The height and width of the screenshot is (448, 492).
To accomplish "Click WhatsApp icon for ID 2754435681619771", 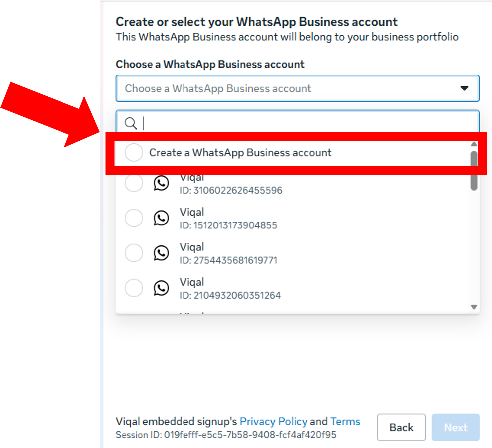I will point(161,253).
